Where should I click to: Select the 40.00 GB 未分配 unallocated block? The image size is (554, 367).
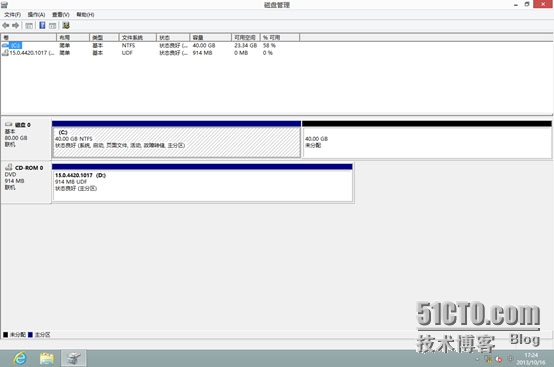tap(427, 140)
